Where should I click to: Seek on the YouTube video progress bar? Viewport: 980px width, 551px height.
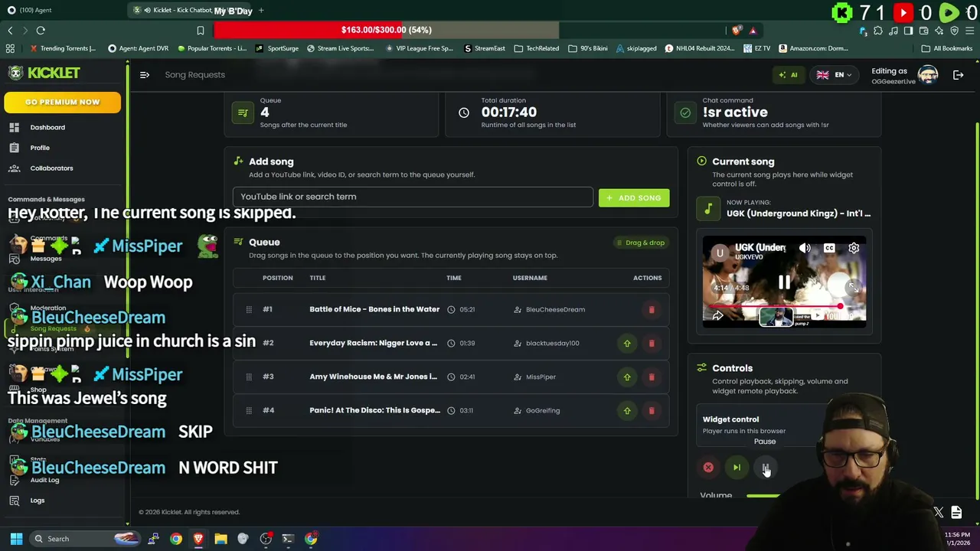coord(784,306)
